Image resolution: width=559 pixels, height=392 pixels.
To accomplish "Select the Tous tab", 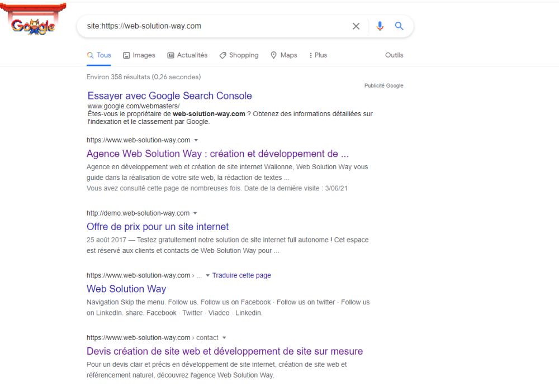I will (99, 55).
